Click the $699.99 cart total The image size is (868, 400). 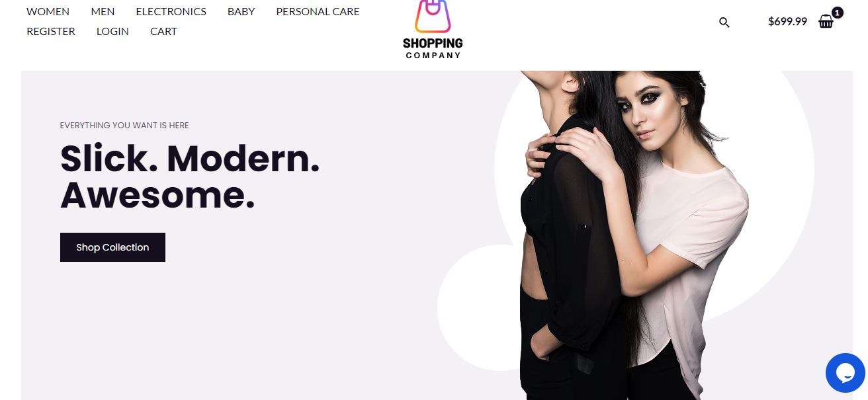(x=787, y=21)
